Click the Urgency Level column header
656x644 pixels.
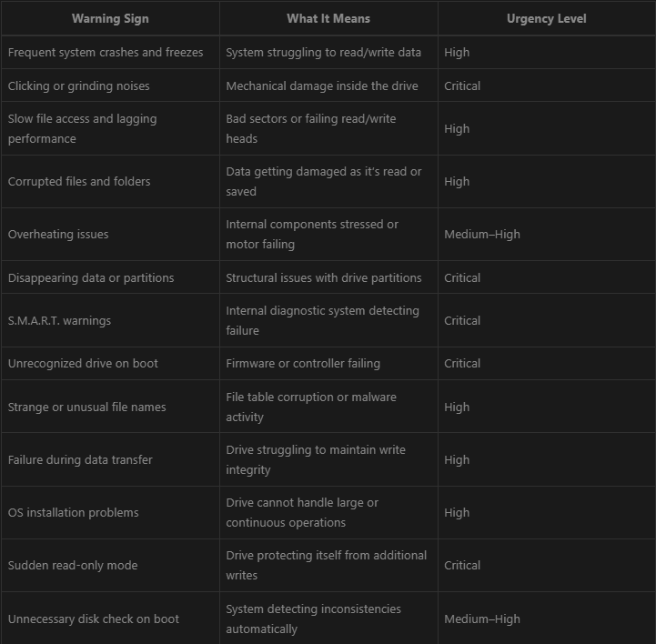[547, 18]
